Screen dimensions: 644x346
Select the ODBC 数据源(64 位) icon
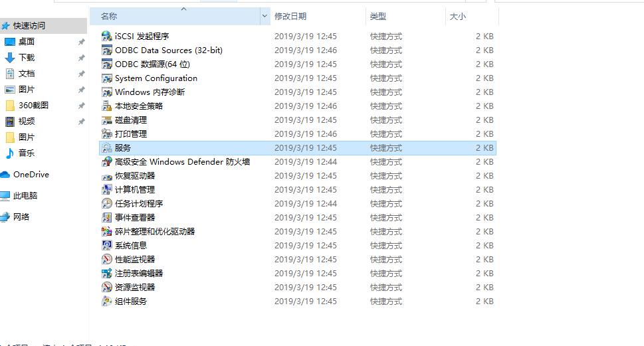click(x=107, y=64)
